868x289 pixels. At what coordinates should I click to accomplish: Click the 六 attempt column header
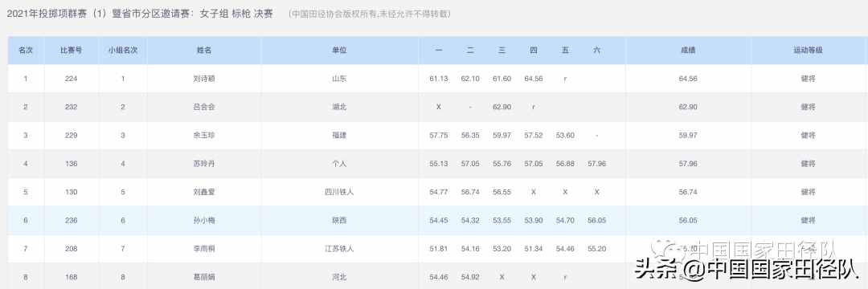pyautogui.click(x=596, y=50)
